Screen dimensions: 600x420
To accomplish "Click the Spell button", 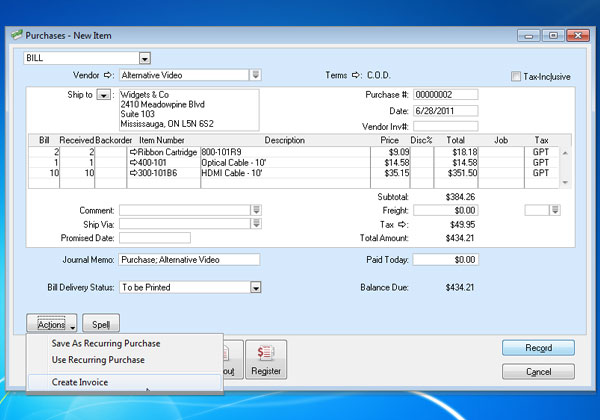I will tap(101, 323).
